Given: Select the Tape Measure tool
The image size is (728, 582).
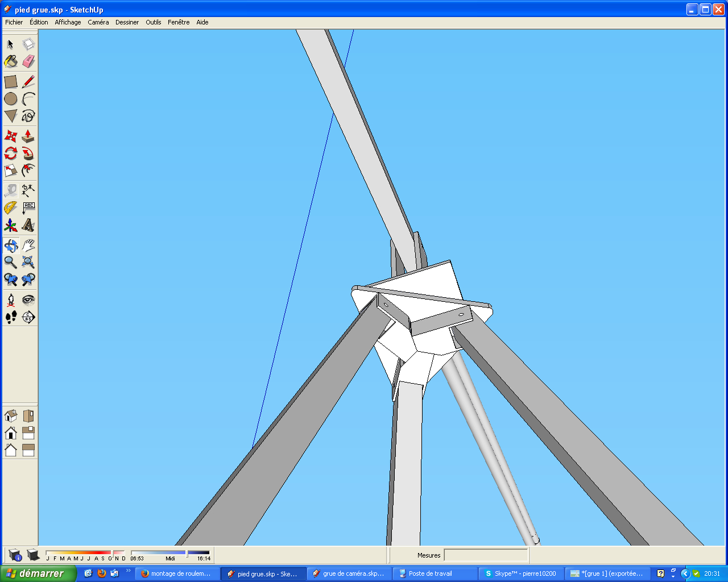Looking at the screenshot, I should pos(11,190).
